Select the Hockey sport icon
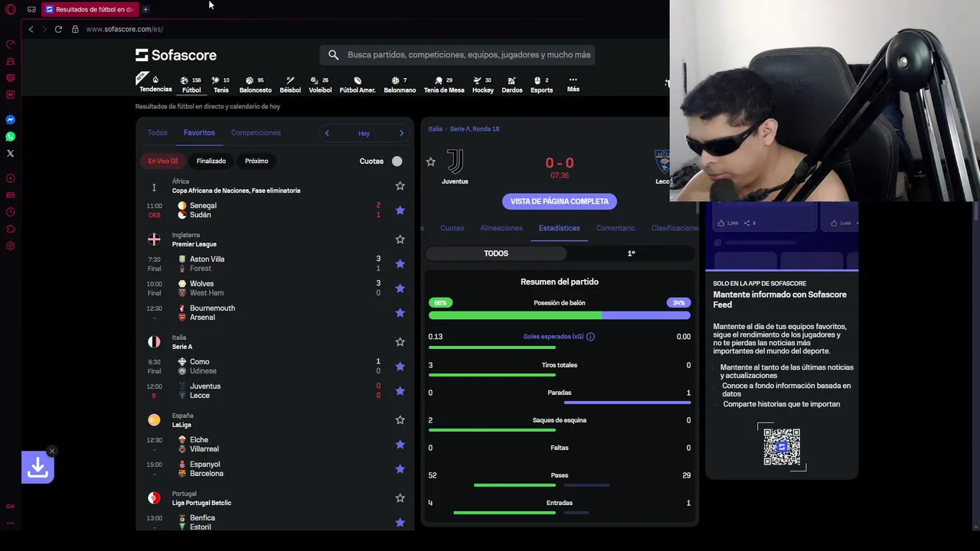The height and width of the screenshot is (551, 980). point(483,84)
